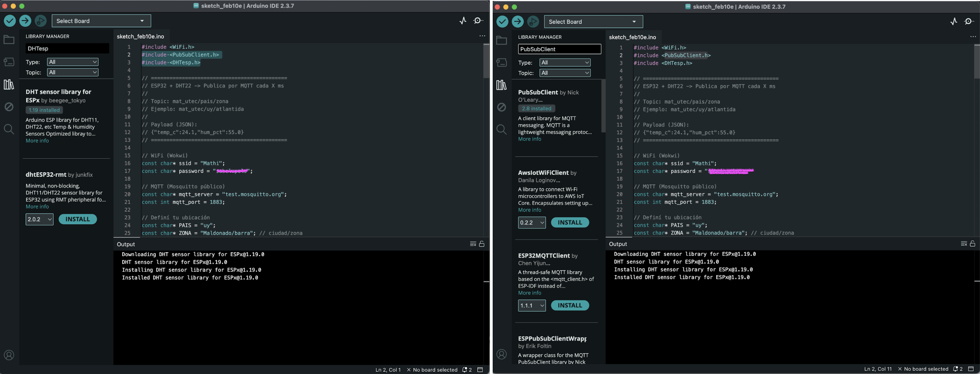Click Verify checkmark in left window
This screenshot has width=980, height=374.
pyautogui.click(x=10, y=21)
